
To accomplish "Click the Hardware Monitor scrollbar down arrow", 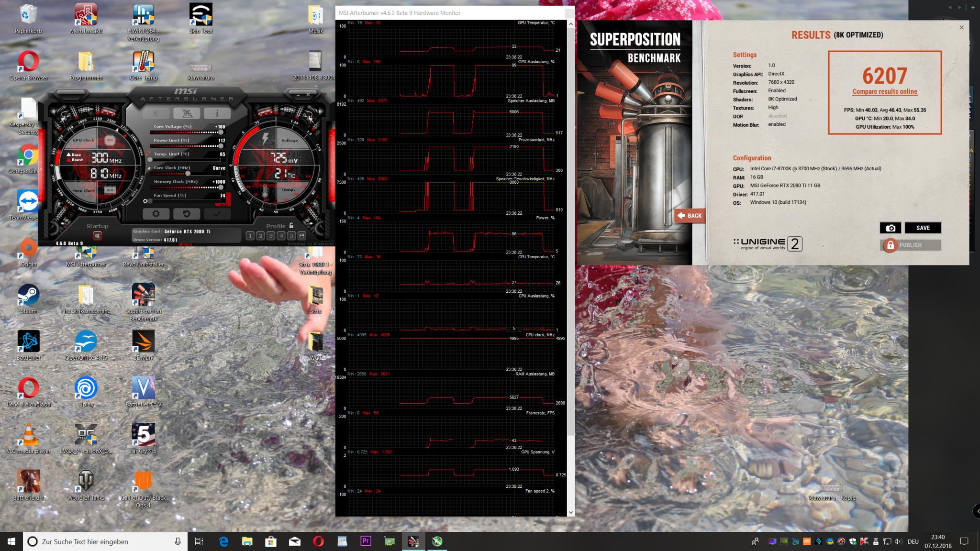I will coord(570,512).
